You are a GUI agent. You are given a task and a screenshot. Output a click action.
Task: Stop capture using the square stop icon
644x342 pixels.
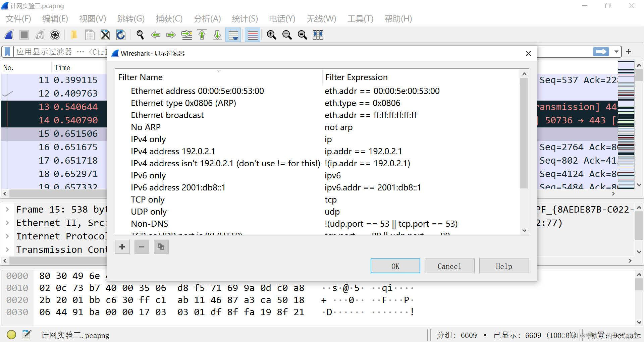point(24,35)
